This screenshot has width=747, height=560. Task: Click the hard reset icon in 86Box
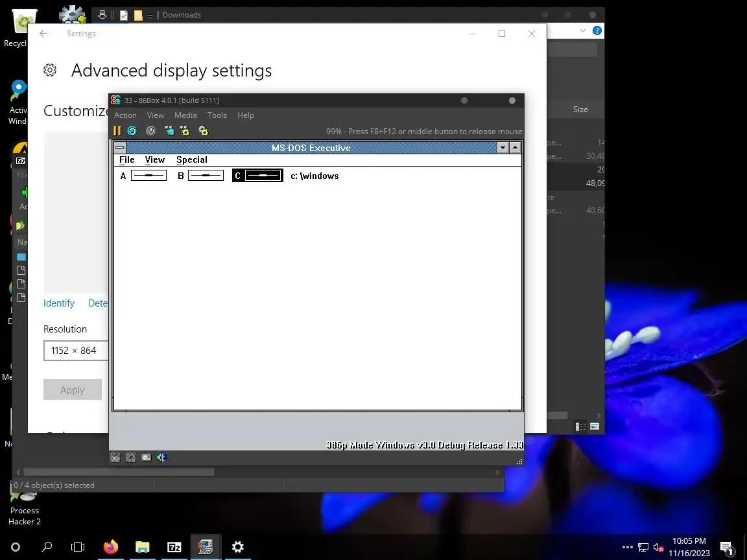[x=132, y=130]
